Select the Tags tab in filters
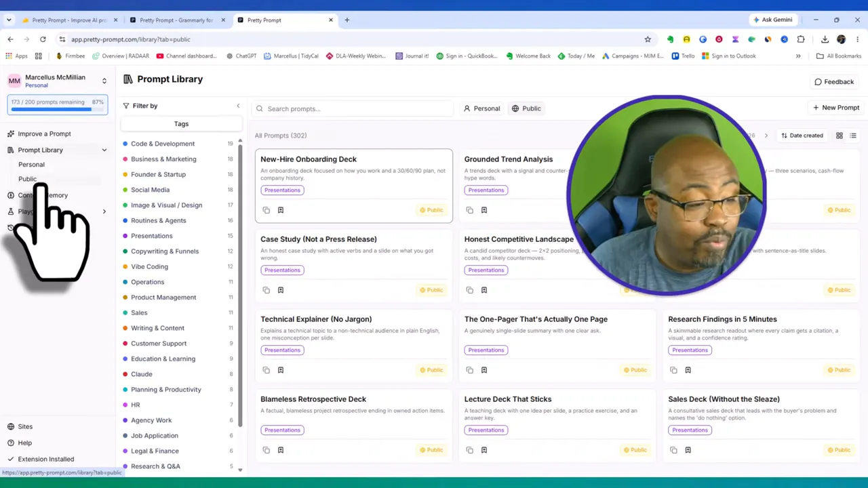 (x=181, y=124)
